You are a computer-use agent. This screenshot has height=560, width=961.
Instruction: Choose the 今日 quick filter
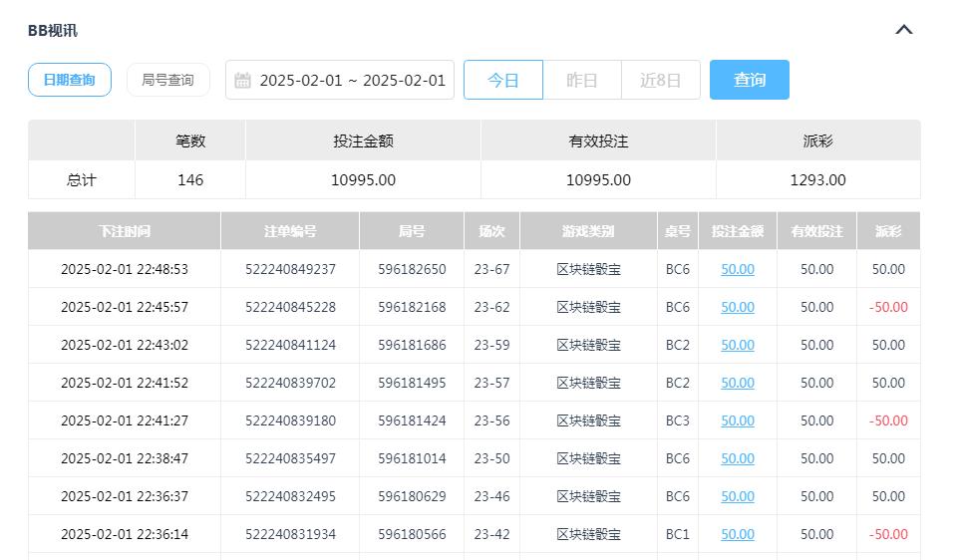(x=503, y=80)
